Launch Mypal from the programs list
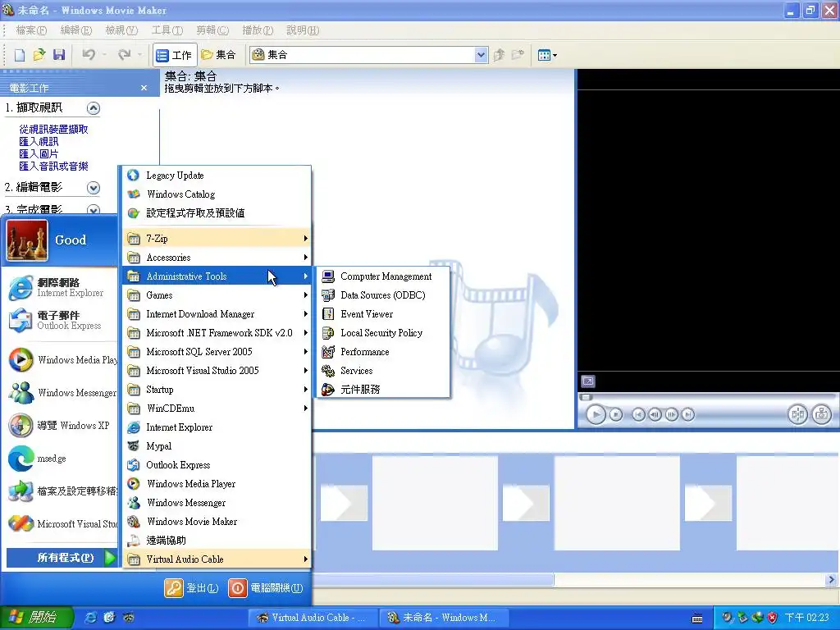Screen dimensions: 840x630 (217, 445)
